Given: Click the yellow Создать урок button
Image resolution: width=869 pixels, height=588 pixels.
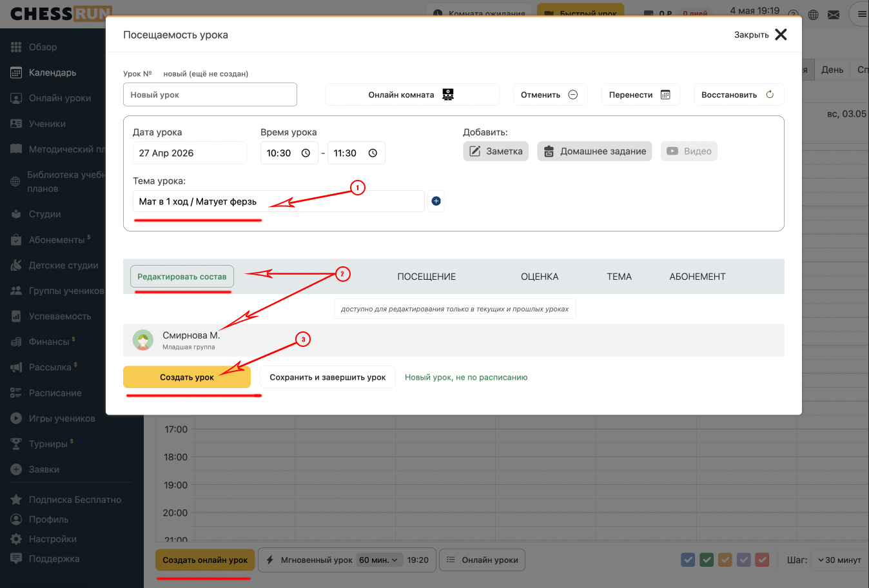Looking at the screenshot, I should click(x=187, y=377).
